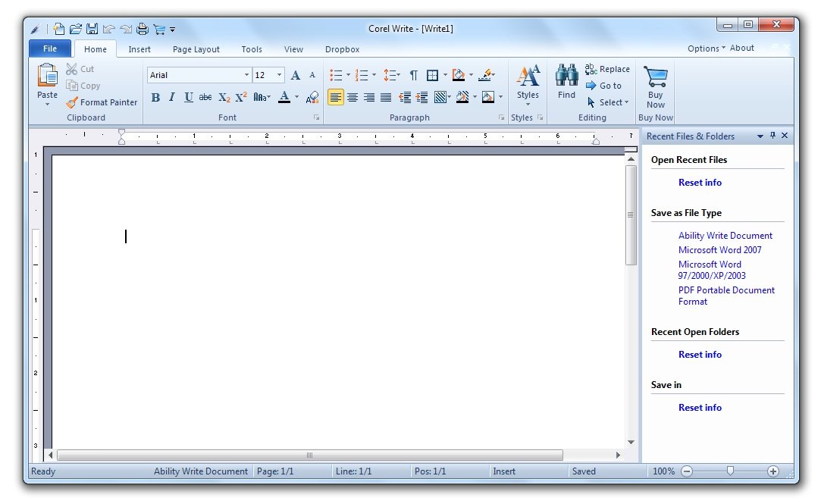Switch to the Page Layout ribbon tab
The height and width of the screenshot is (504, 821).
[196, 49]
